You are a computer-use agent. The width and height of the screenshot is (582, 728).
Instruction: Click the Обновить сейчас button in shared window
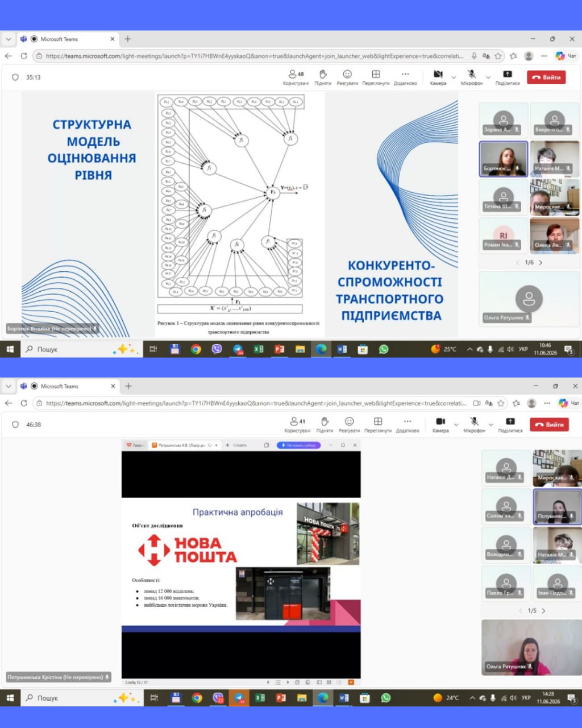299,445
